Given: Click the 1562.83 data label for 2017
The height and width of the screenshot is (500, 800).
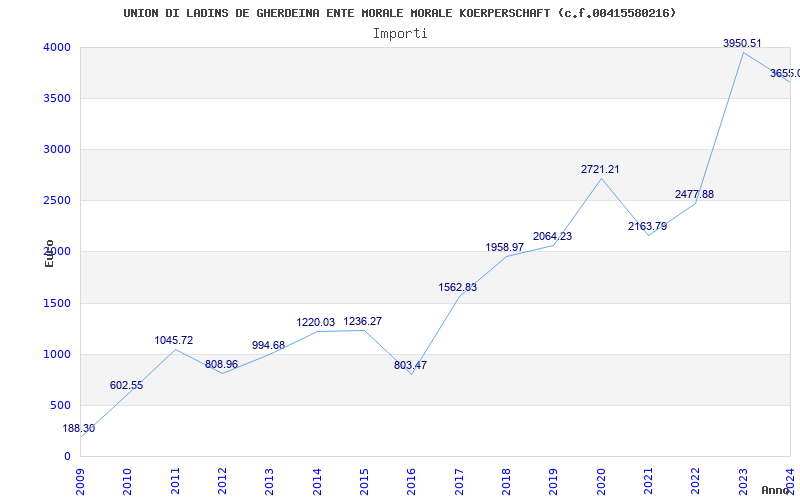Looking at the screenshot, I should [457, 287].
